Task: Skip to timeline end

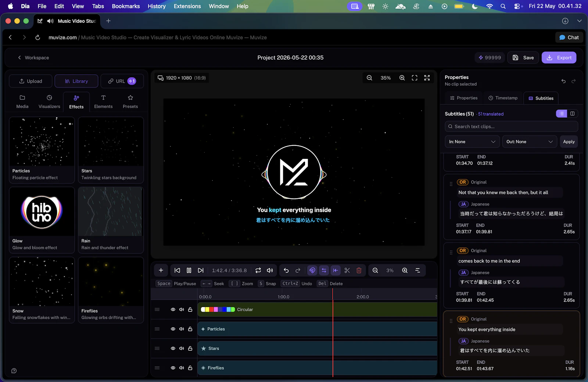Action: 201,270
